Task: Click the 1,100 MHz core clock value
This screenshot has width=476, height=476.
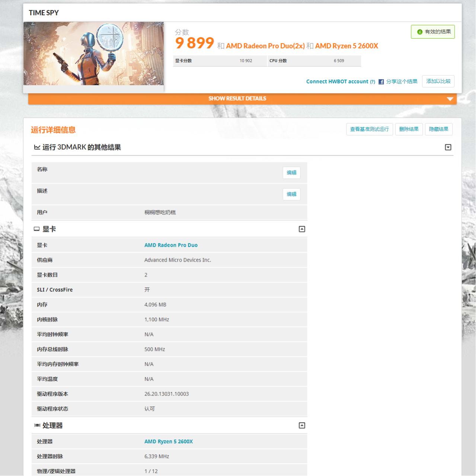Action: [157, 320]
